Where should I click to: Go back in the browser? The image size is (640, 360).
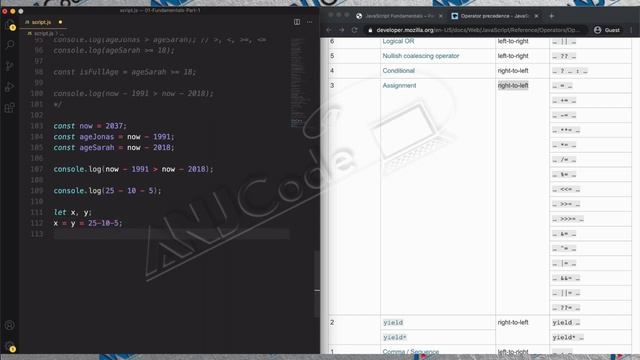coord(329,30)
